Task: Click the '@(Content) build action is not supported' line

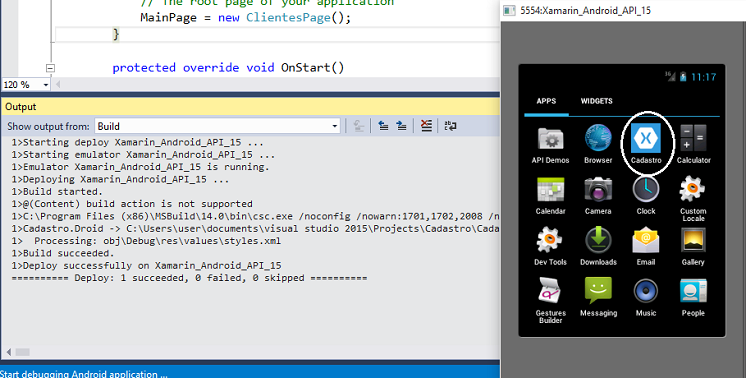Action: coord(132,204)
